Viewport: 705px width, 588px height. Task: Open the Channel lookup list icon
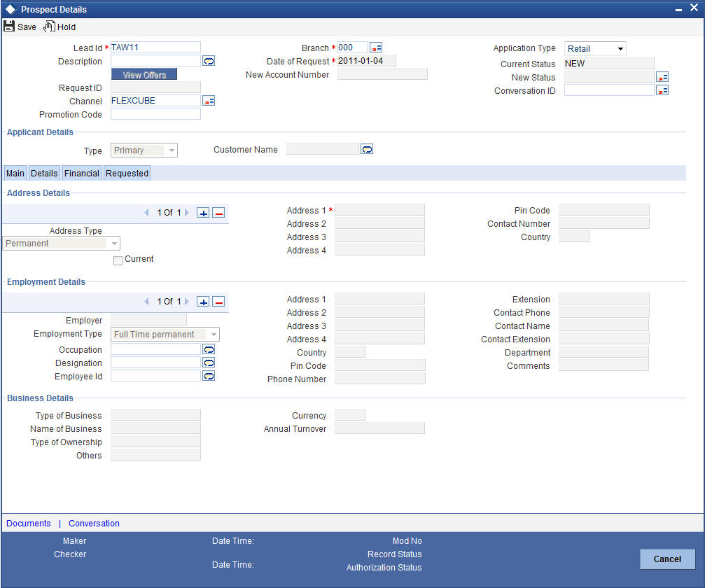tap(209, 101)
